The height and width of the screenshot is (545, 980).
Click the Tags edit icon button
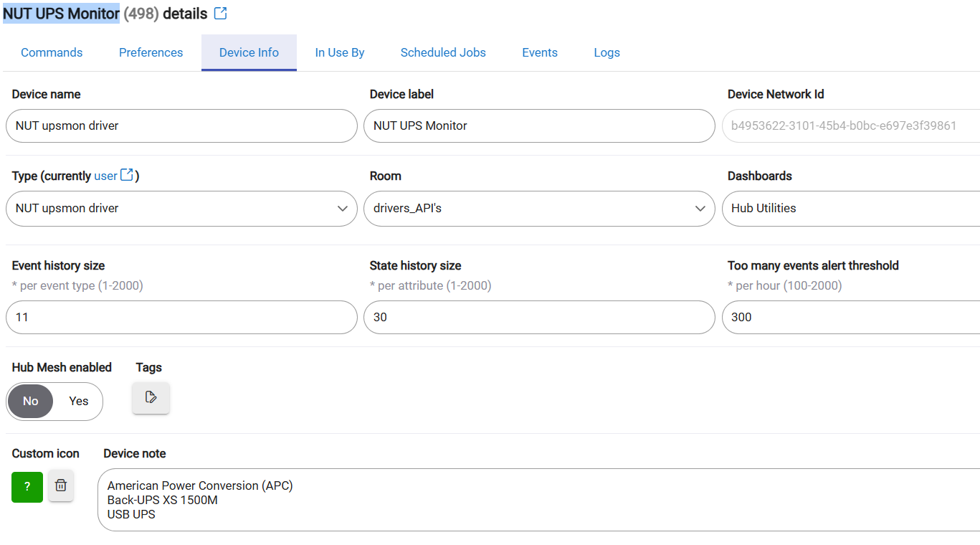click(x=151, y=397)
